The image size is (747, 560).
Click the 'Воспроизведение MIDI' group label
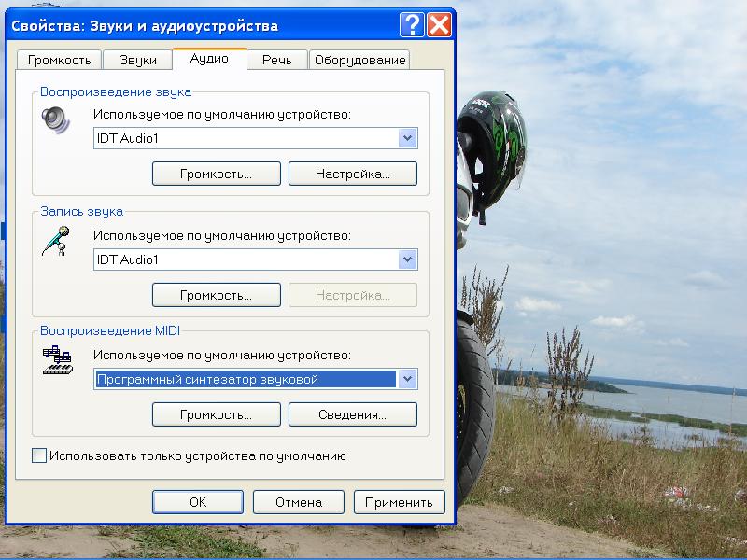pyautogui.click(x=110, y=331)
